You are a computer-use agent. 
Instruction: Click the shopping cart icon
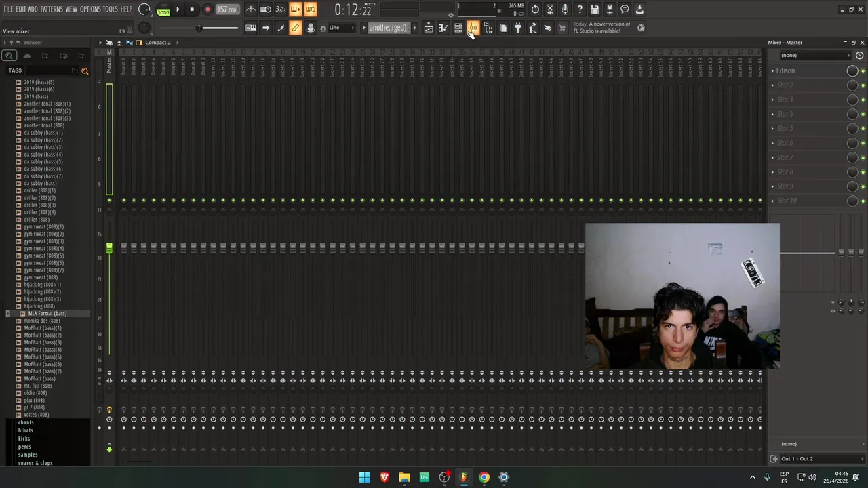click(562, 28)
